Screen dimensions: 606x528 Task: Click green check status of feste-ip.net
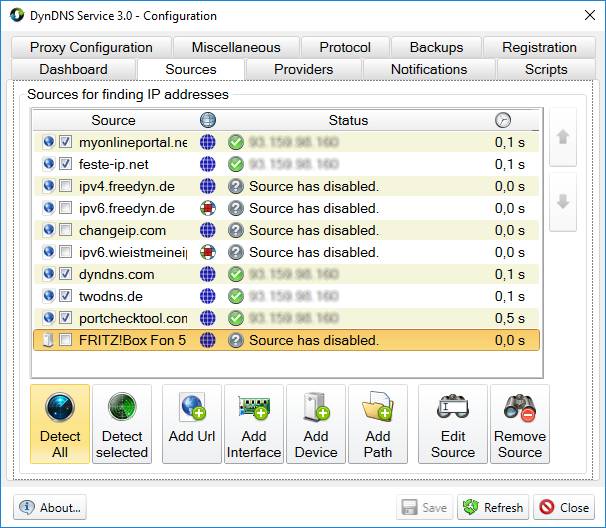(x=236, y=164)
